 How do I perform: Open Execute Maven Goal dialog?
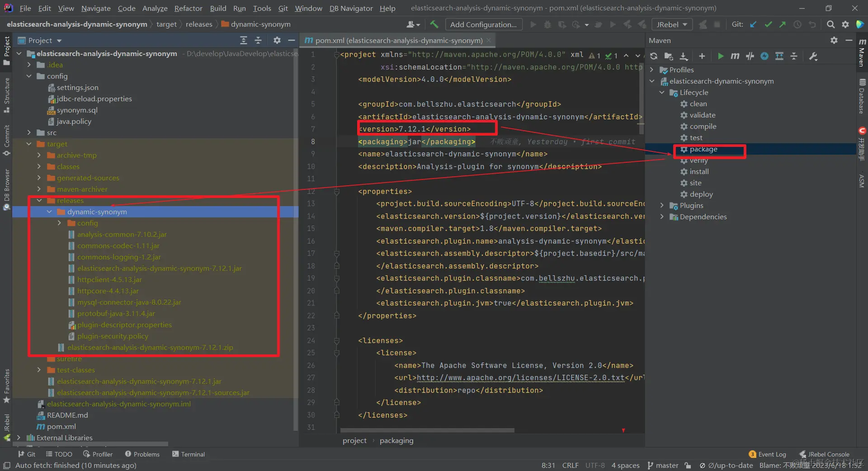[735, 56]
